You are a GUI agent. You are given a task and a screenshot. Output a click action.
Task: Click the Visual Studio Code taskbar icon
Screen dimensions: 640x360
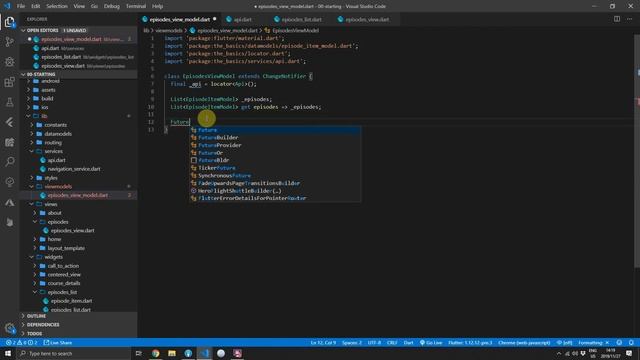coord(204,353)
